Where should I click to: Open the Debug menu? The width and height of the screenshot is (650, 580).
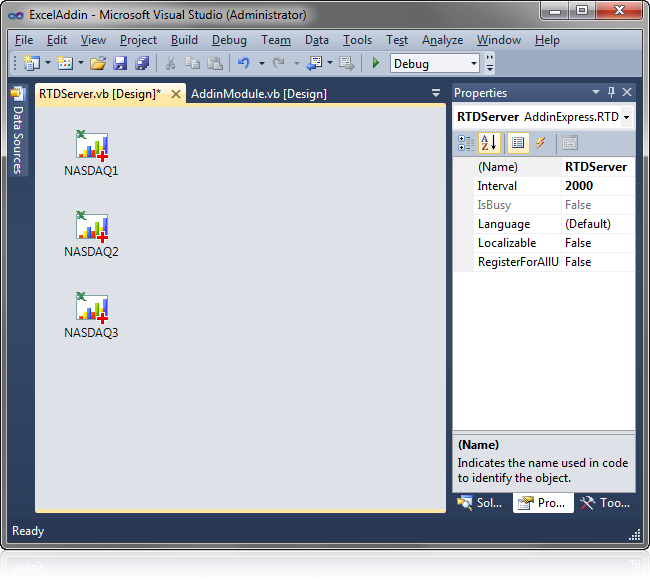[229, 40]
